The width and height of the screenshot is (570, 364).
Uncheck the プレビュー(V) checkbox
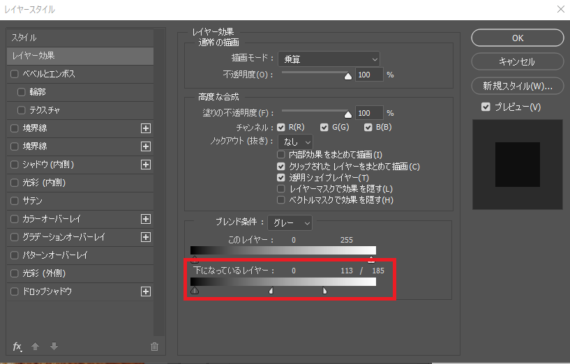pos(485,107)
